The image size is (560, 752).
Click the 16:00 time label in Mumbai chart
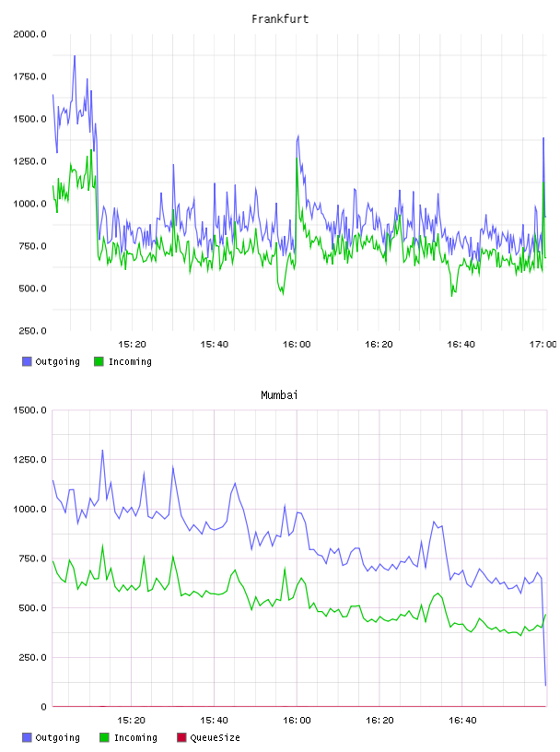click(297, 721)
